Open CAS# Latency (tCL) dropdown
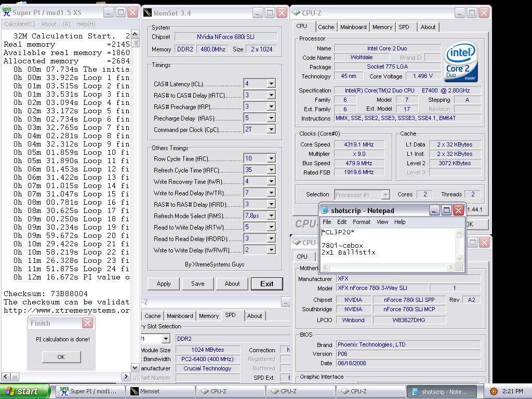The image size is (532, 399). (271, 84)
